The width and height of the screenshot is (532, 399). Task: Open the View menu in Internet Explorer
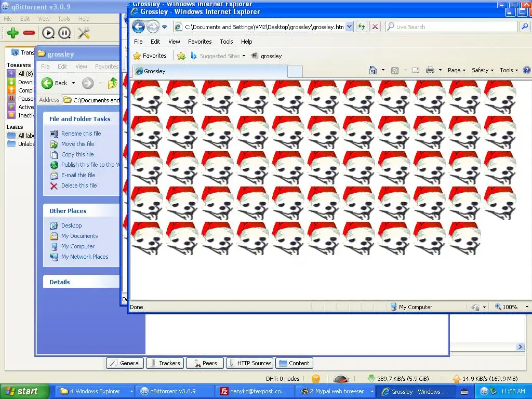(174, 42)
